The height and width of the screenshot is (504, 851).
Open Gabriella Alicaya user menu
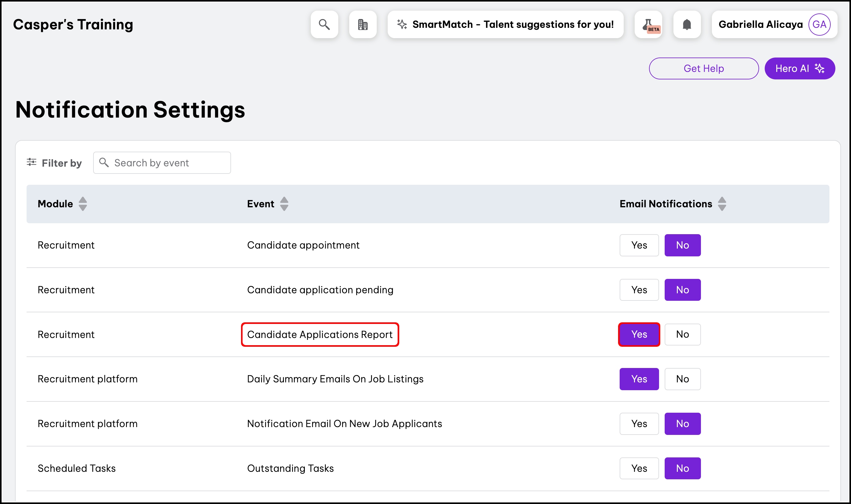760,24
